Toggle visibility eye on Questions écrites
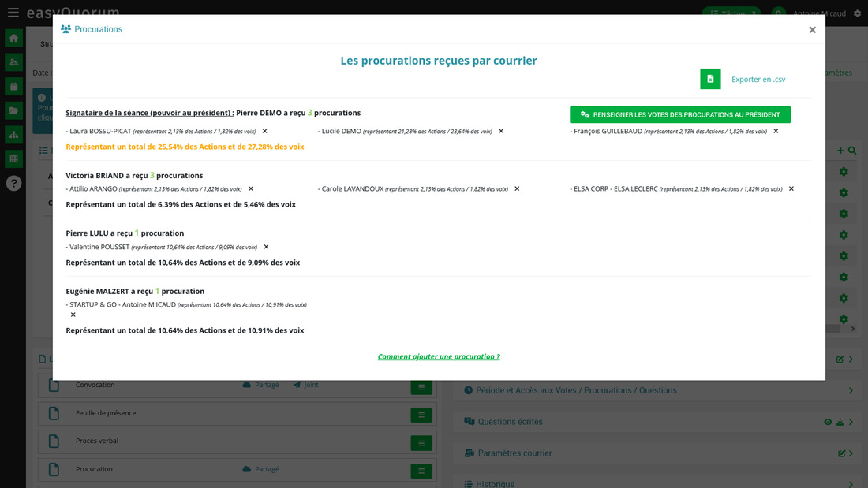The image size is (868, 488). 828,423
